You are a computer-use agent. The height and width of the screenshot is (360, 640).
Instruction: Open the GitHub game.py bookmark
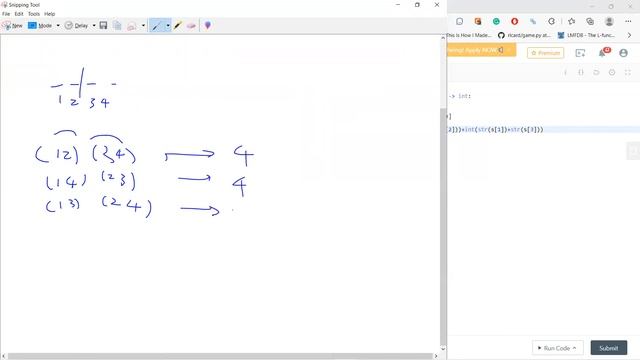pos(524,36)
